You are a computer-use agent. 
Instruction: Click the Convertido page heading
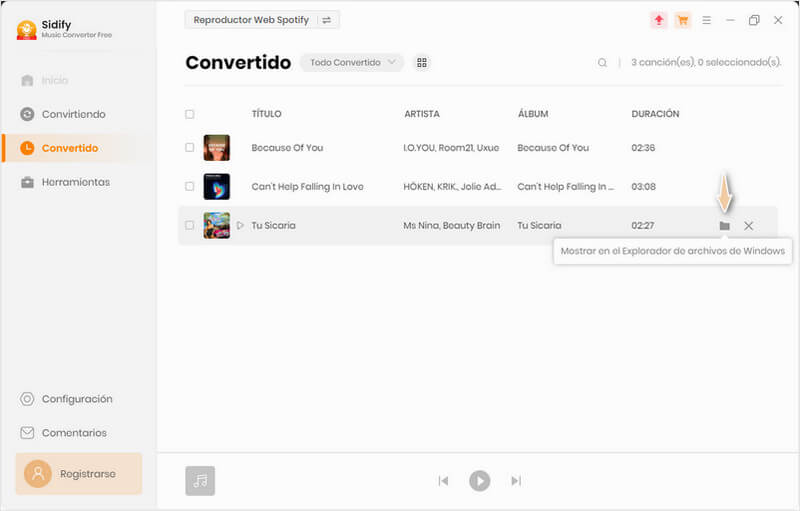pyautogui.click(x=238, y=62)
